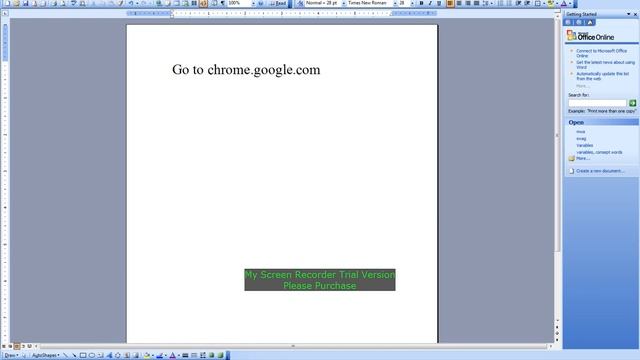This screenshot has width=640, height=360.
Task: Open the Borders dropdown arrow
Action: [x=544, y=3]
